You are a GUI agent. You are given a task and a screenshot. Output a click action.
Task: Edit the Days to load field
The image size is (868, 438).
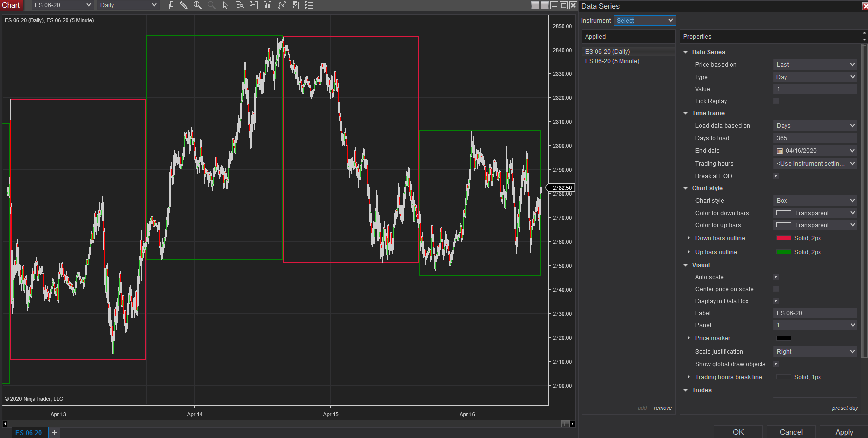(815, 138)
